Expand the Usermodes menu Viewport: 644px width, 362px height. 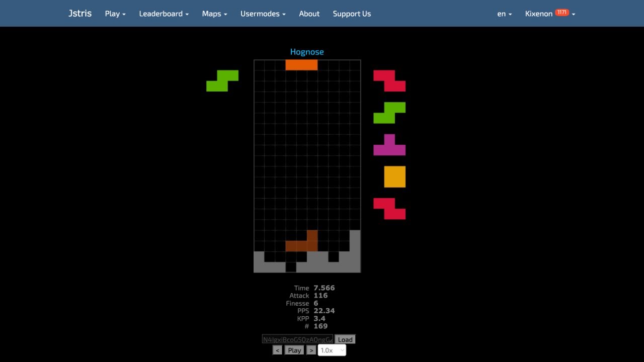[263, 14]
